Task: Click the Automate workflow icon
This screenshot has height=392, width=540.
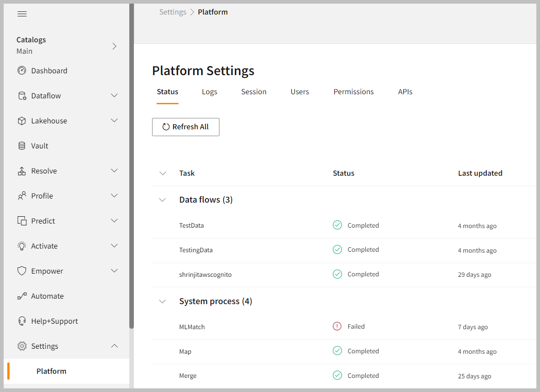Action: 22,296
